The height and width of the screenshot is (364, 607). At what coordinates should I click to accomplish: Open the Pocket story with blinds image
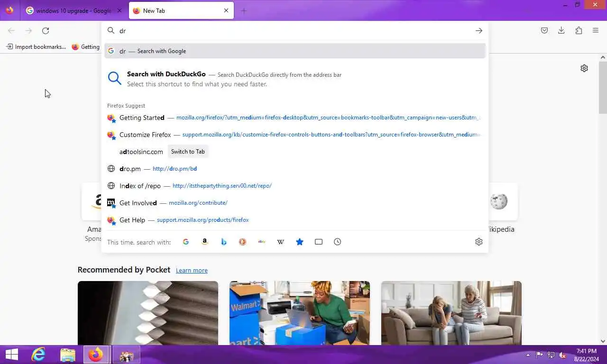148,313
